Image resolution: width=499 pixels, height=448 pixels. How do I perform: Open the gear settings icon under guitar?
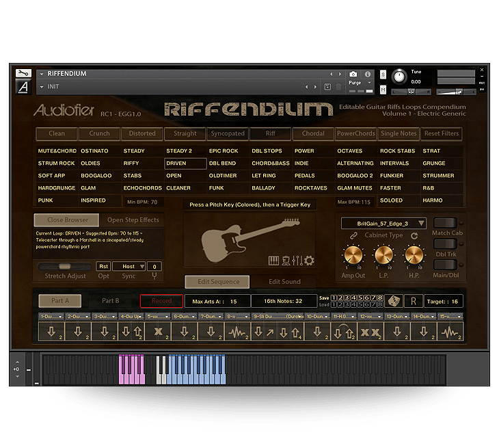309,261
